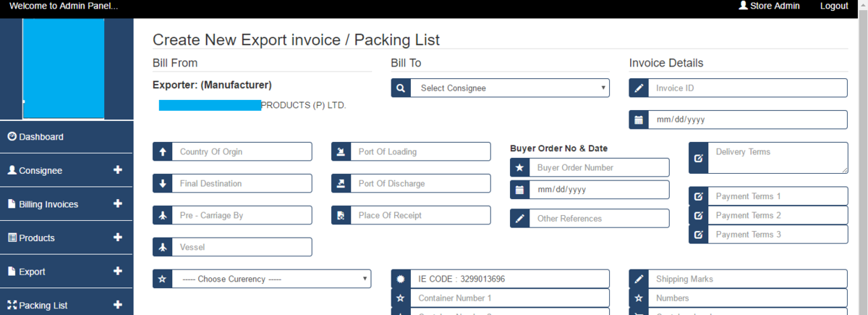Click the Dashboard gauge icon
The height and width of the screenshot is (315, 868).
click(x=12, y=136)
